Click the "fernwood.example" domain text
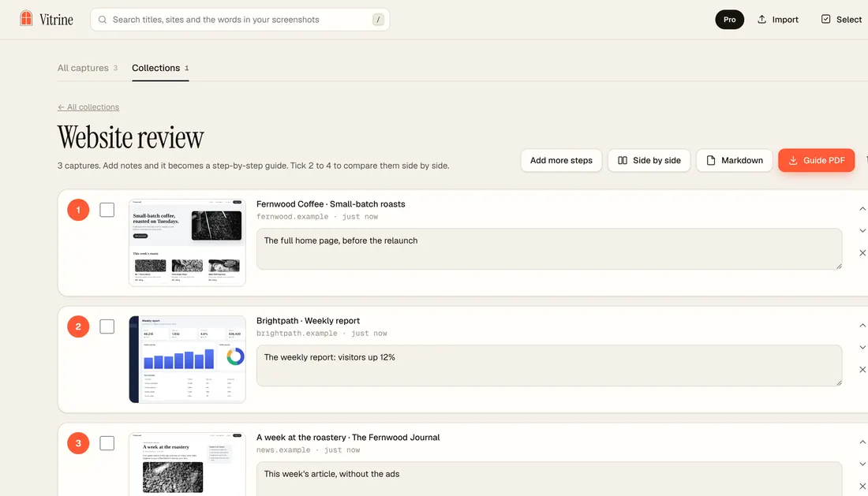Image resolution: width=868 pixels, height=496 pixels. (292, 217)
